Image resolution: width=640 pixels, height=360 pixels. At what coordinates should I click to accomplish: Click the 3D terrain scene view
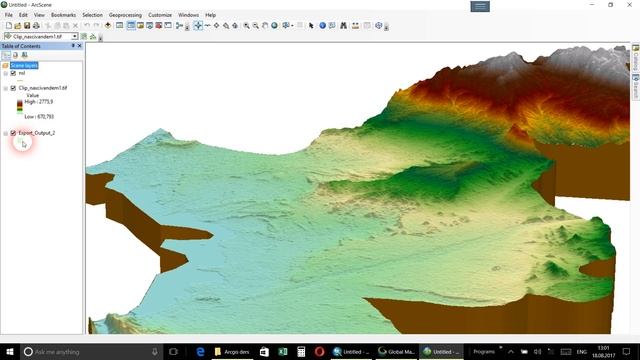click(358, 189)
